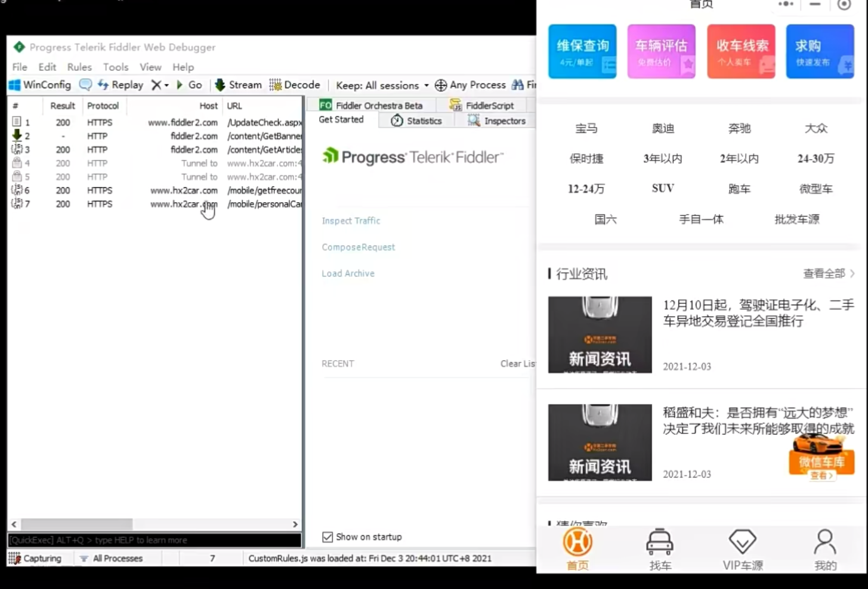Screen dimensions: 868x589
Task: Switch to Get Started tab
Action: [x=341, y=119]
